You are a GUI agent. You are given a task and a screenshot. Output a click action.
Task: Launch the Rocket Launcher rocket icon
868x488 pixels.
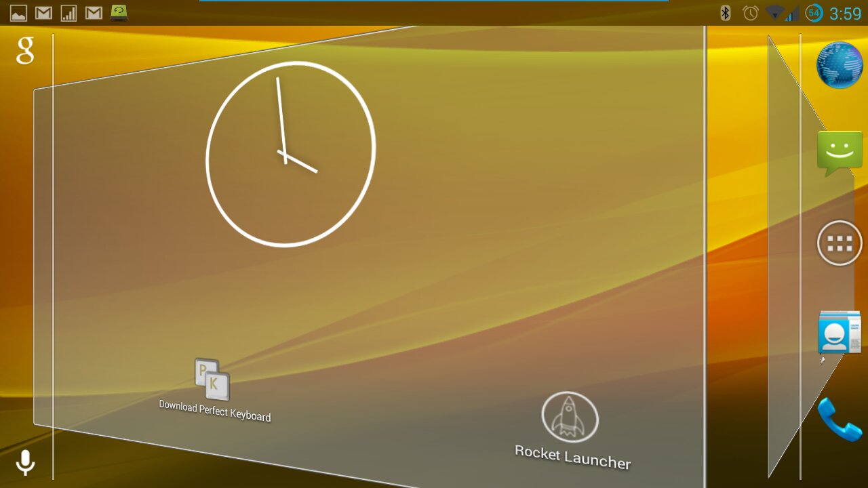[x=570, y=417]
